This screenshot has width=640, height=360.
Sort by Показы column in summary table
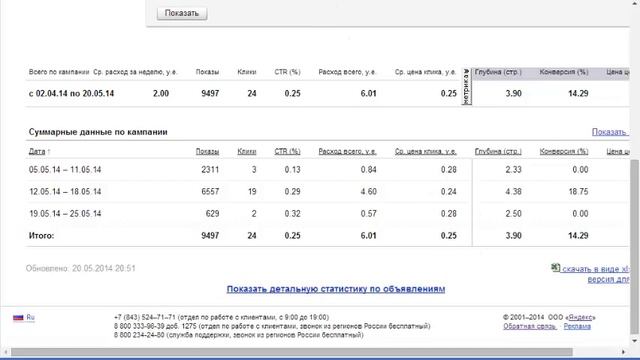pos(207,151)
